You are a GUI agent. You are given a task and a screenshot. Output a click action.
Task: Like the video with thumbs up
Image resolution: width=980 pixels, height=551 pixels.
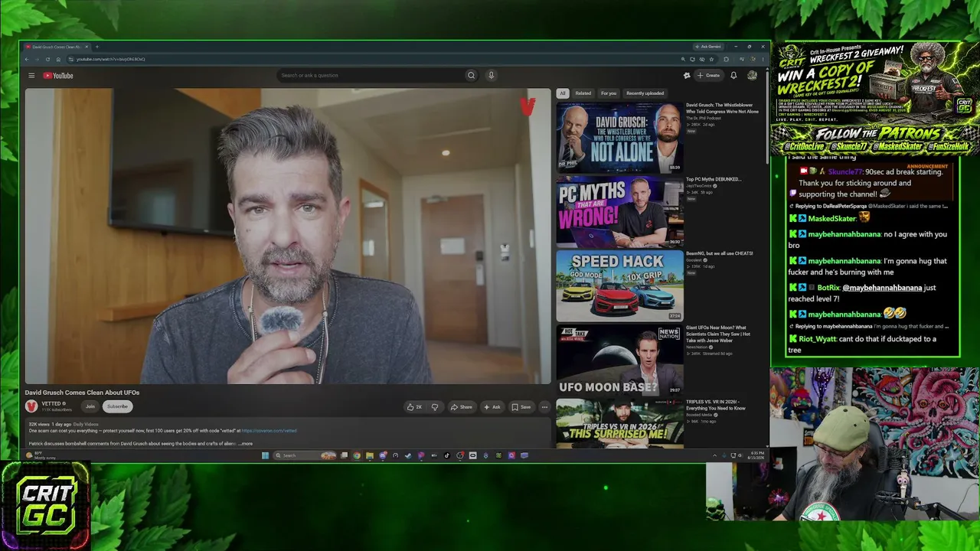(x=414, y=407)
